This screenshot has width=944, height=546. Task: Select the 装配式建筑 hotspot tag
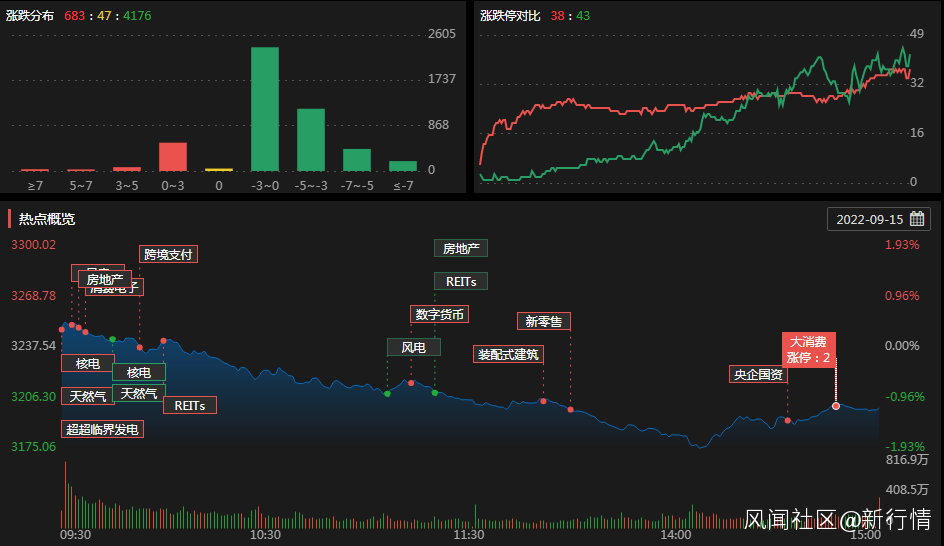tap(508, 355)
